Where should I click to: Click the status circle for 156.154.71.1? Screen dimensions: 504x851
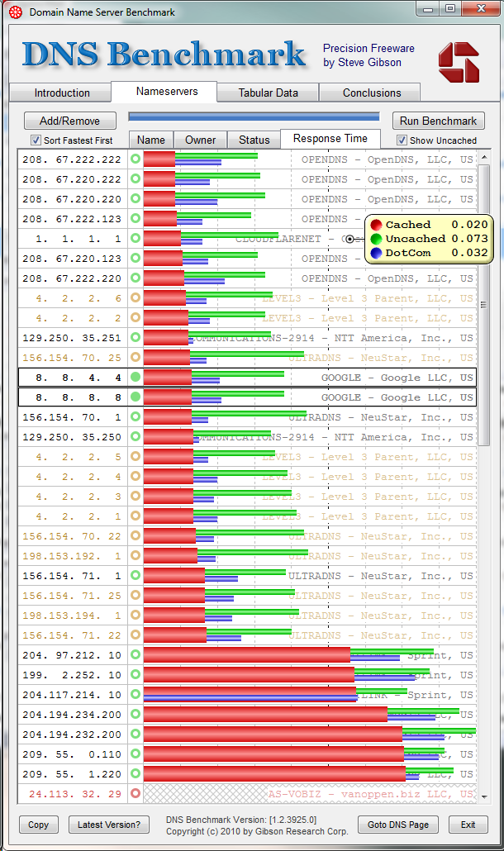pyautogui.click(x=135, y=575)
